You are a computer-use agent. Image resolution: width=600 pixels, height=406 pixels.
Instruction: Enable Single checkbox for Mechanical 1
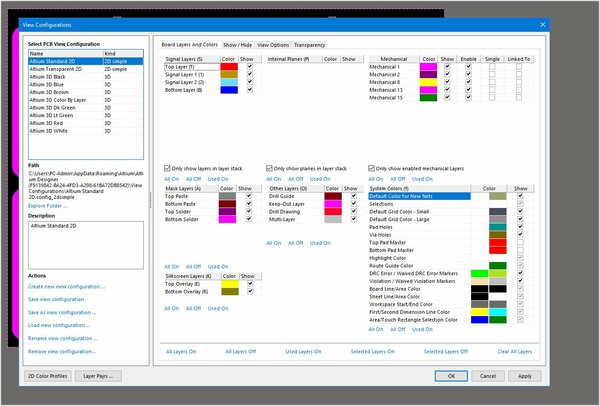pyautogui.click(x=492, y=67)
